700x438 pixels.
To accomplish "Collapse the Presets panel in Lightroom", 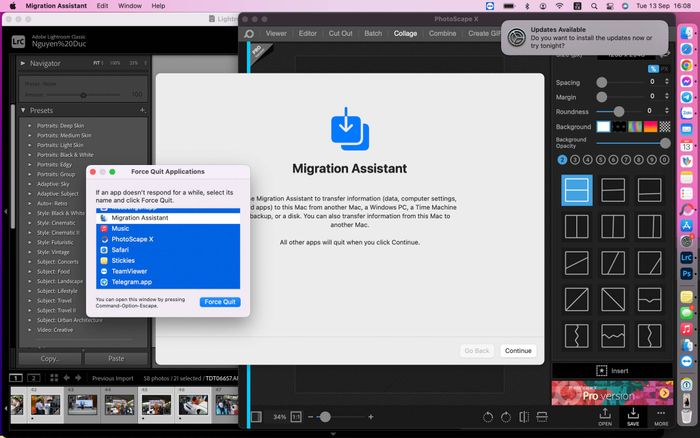I will click(23, 110).
